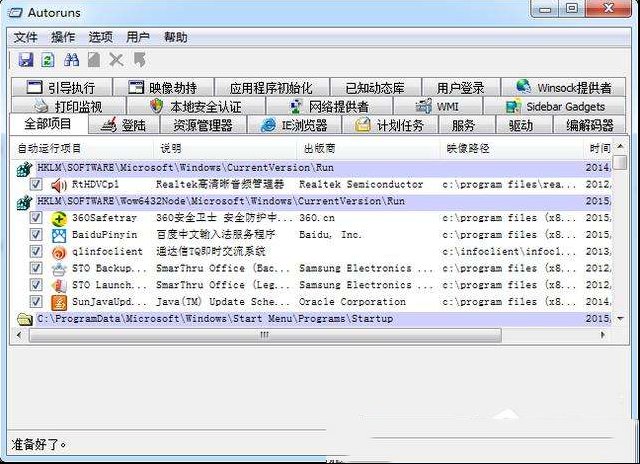Image resolution: width=640 pixels, height=464 pixels.
Task: Switch to the 驱动 tab
Action: coord(524,125)
